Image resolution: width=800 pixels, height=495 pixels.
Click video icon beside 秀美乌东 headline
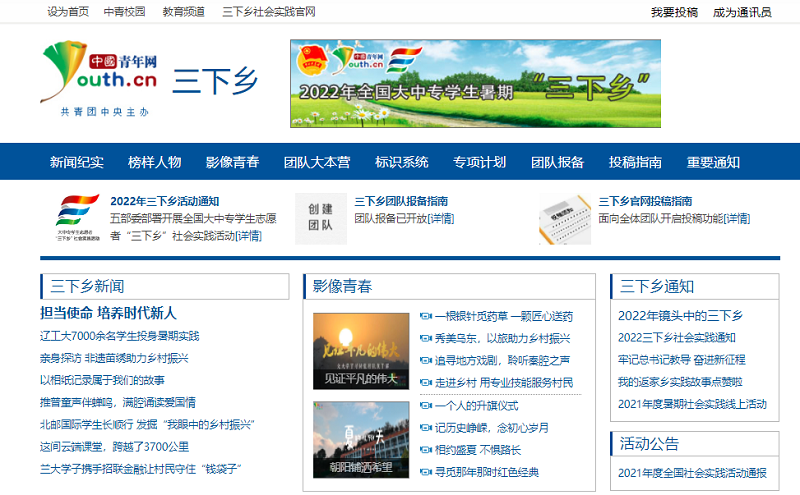[x=425, y=338]
